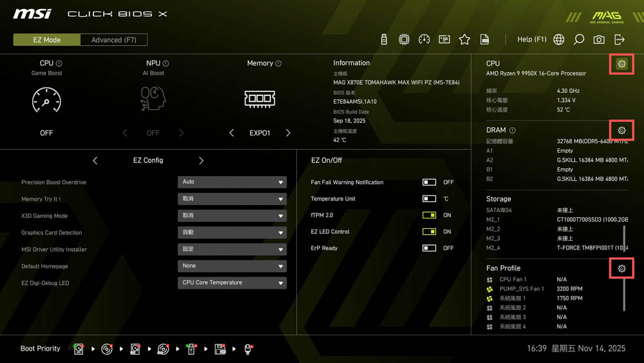Screen dimensions: 644x363
Task: Click the CPU chip icon in toolbar
Action: click(x=404, y=39)
